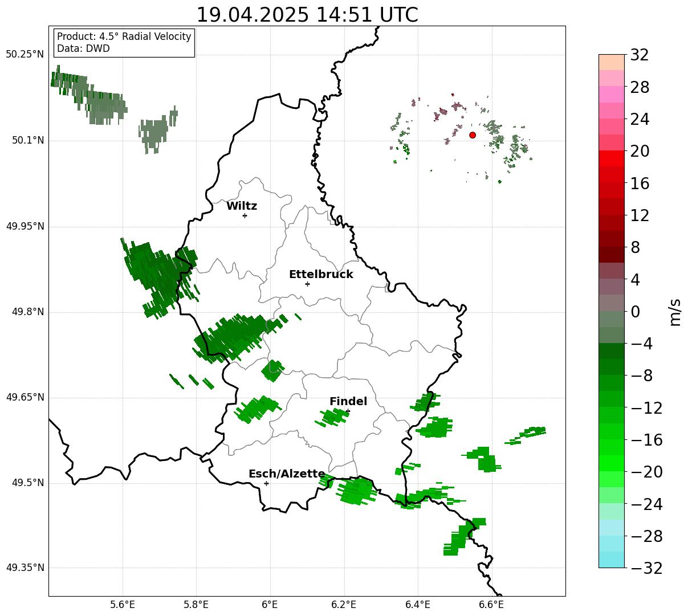Screen dimensions: 688x616
Task: Click the 5.8°E longitude label
Action: [196, 605]
